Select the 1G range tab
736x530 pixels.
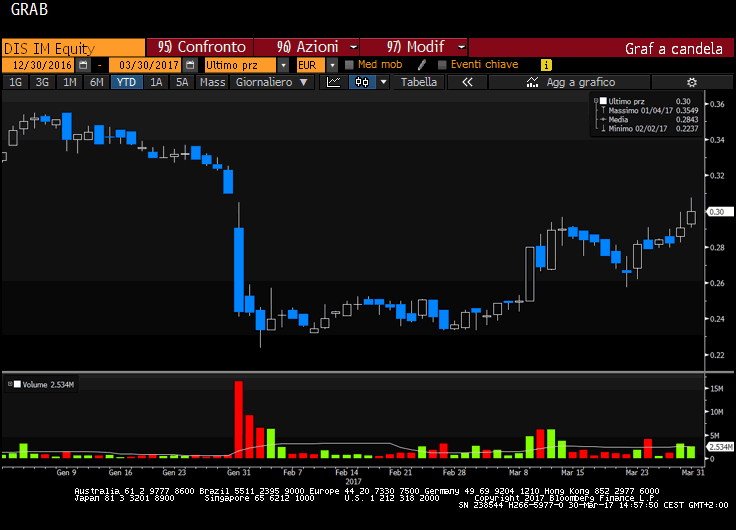(15, 82)
